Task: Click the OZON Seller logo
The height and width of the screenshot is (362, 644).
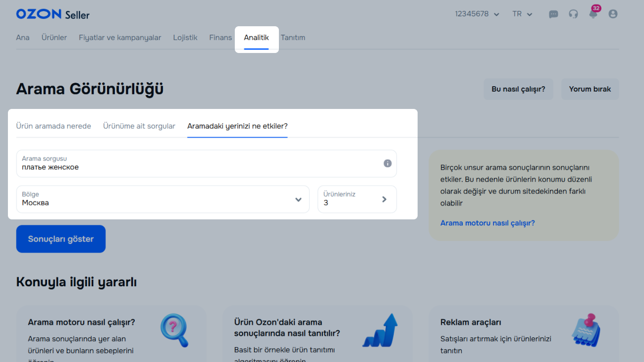Action: coord(53,14)
